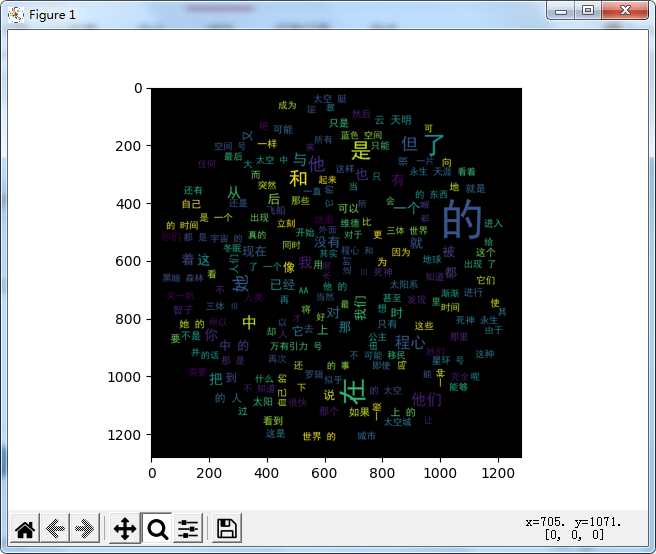Click the word 万有引力
Viewport: 656px width, 554px height.
pos(289,346)
